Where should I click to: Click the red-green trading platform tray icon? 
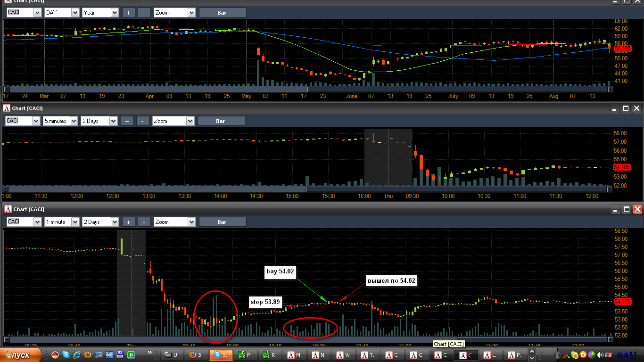[x=566, y=355]
